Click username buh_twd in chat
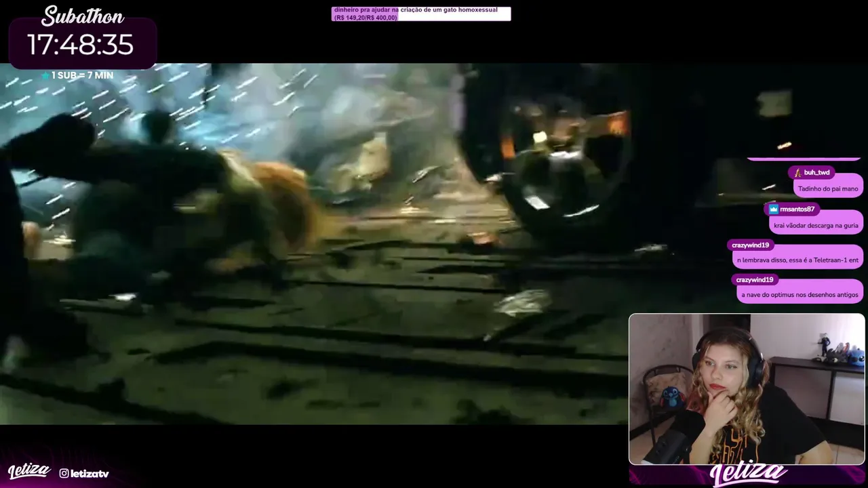Viewport: 868px width, 488px height. pos(816,173)
